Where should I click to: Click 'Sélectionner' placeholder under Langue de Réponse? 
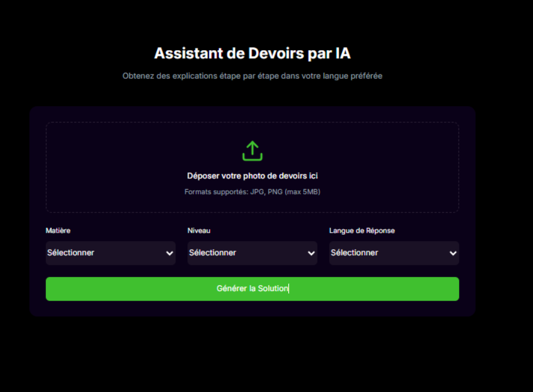[355, 253]
